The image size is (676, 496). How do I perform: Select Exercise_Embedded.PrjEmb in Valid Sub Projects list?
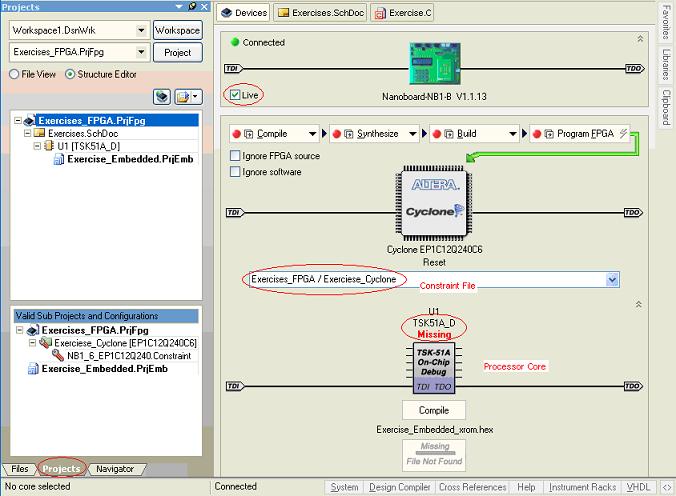[x=105, y=369]
